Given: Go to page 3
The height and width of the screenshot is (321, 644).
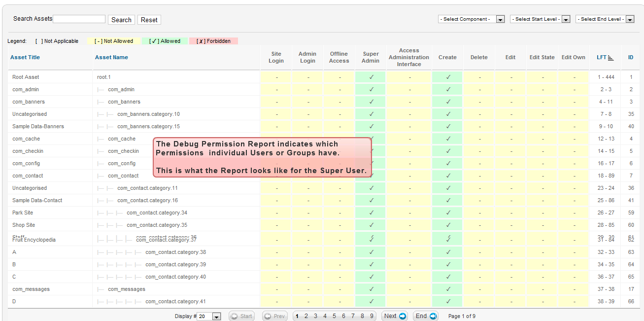Looking at the screenshot, I should (x=315, y=316).
